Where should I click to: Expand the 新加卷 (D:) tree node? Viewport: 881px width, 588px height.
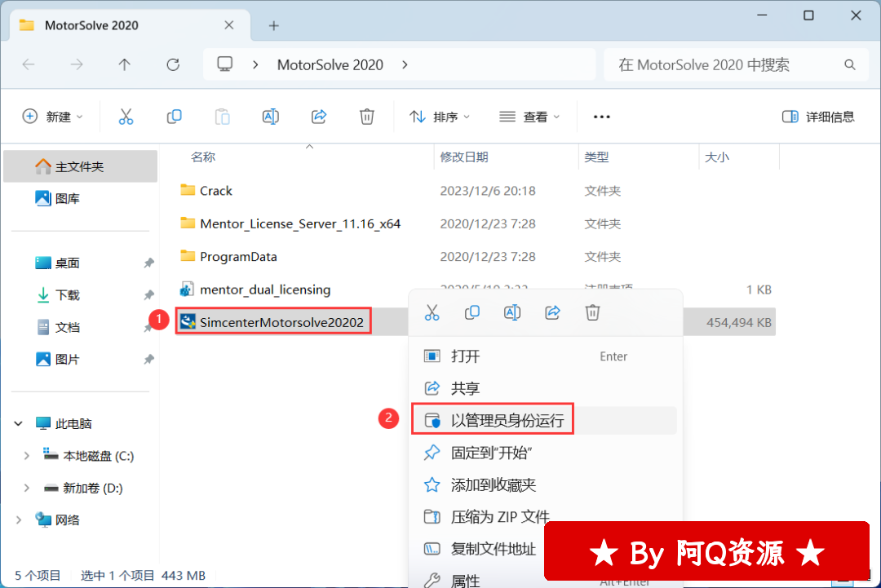[26, 488]
